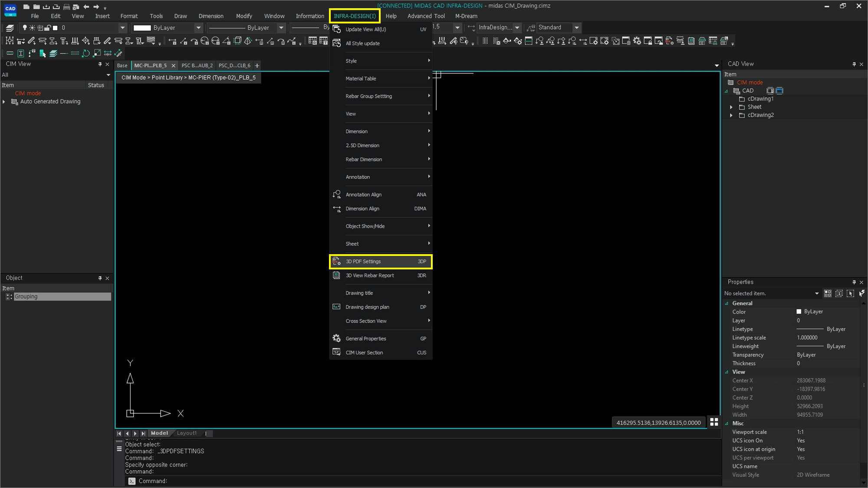This screenshot has height=488, width=868.
Task: Click the Dimension Align icon in menu
Action: tap(336, 209)
